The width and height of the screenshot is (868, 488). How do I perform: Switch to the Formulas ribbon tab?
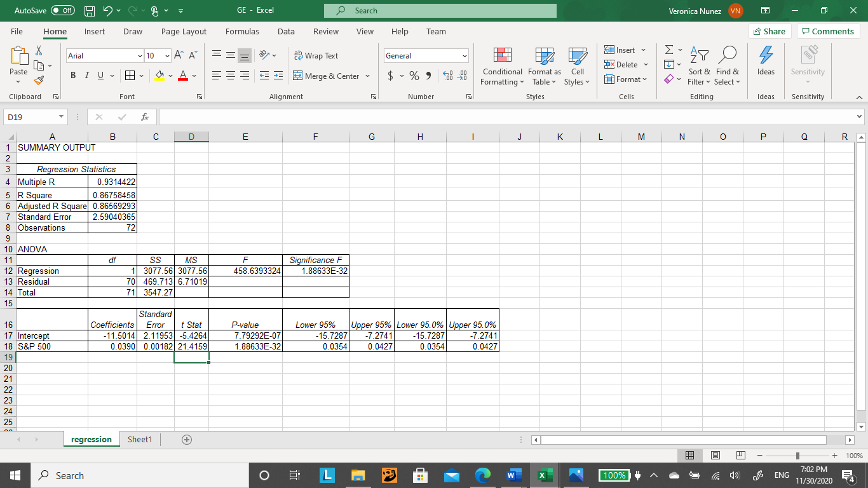[x=242, y=31]
